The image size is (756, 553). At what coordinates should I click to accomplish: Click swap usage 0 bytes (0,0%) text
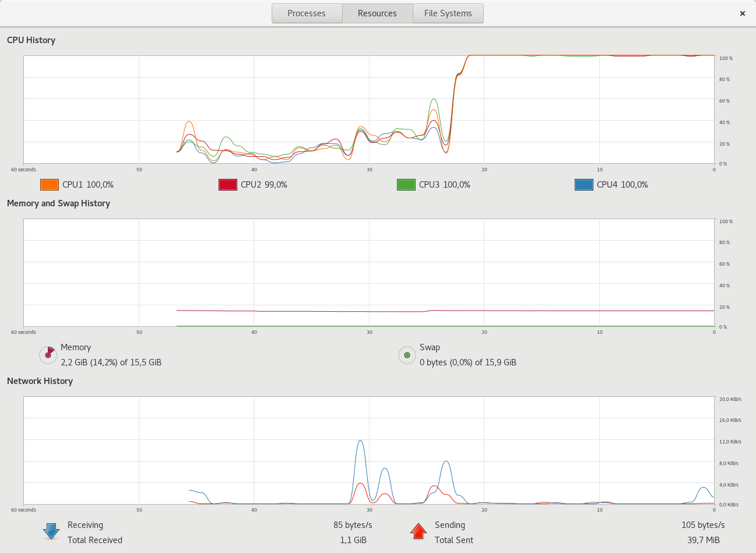pyautogui.click(x=468, y=362)
